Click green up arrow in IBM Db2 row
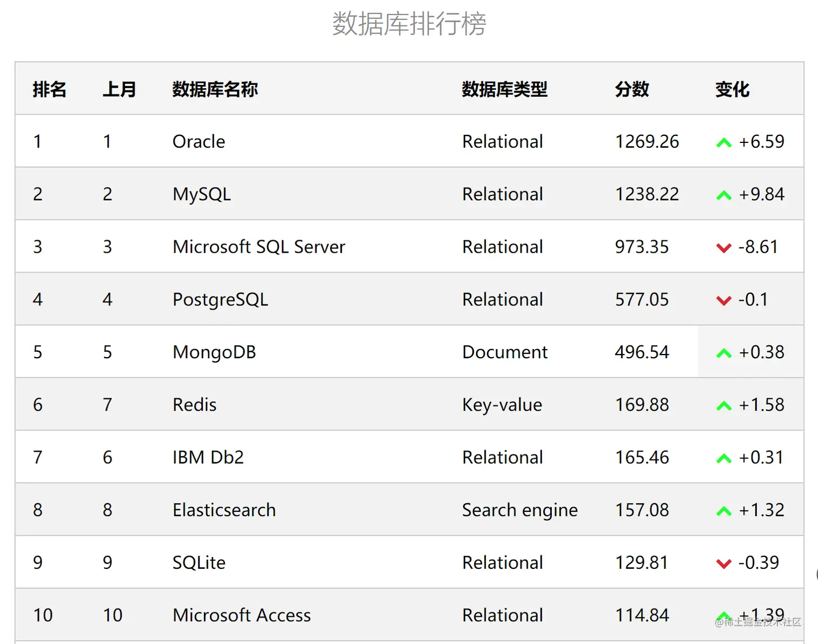 click(723, 458)
